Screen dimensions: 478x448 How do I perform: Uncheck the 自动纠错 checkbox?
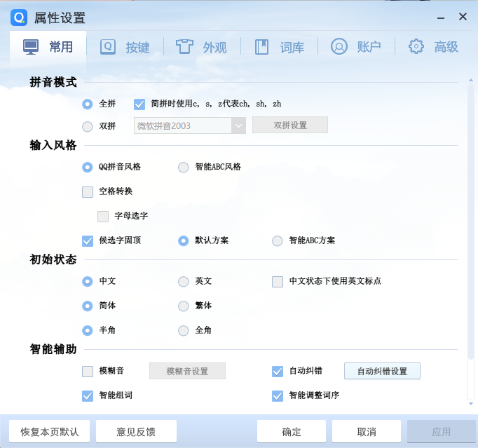pyautogui.click(x=278, y=372)
